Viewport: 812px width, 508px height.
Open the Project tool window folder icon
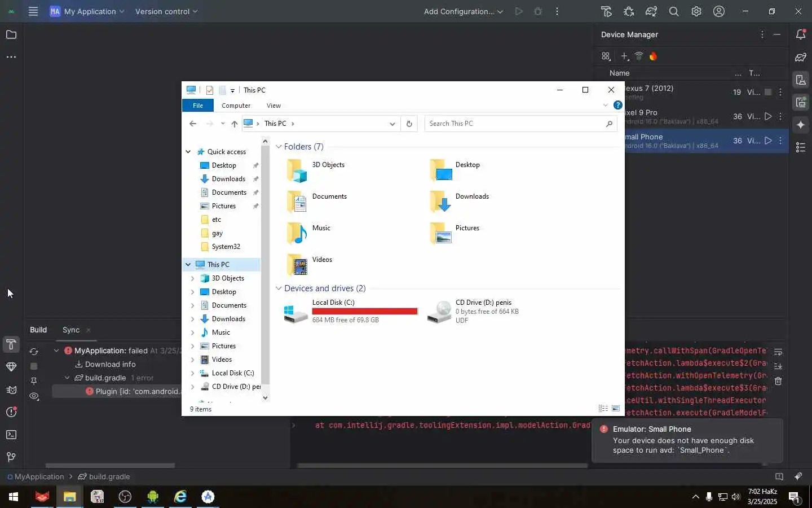coord(11,35)
